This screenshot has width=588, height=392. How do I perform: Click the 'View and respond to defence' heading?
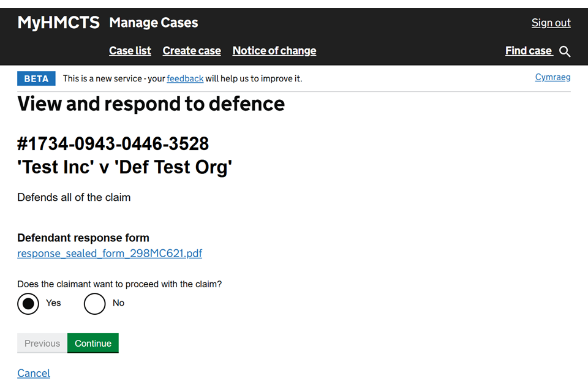click(x=151, y=104)
